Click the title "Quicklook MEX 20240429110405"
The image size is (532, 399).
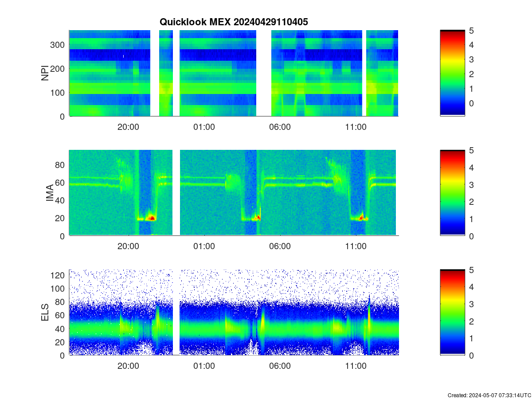click(234, 22)
